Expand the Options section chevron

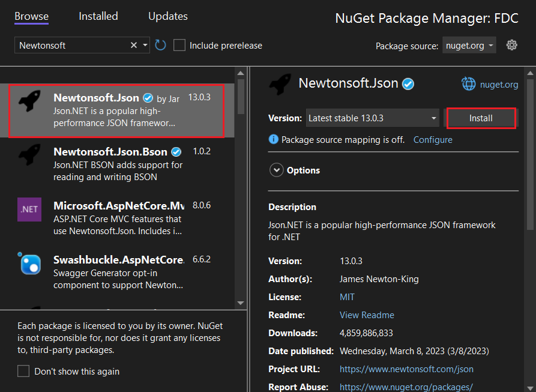(x=276, y=170)
